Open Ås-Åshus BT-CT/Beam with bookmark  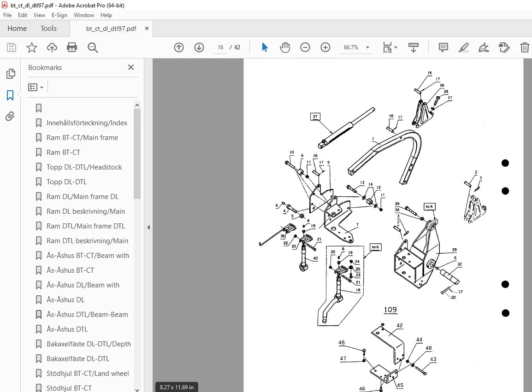click(x=88, y=256)
